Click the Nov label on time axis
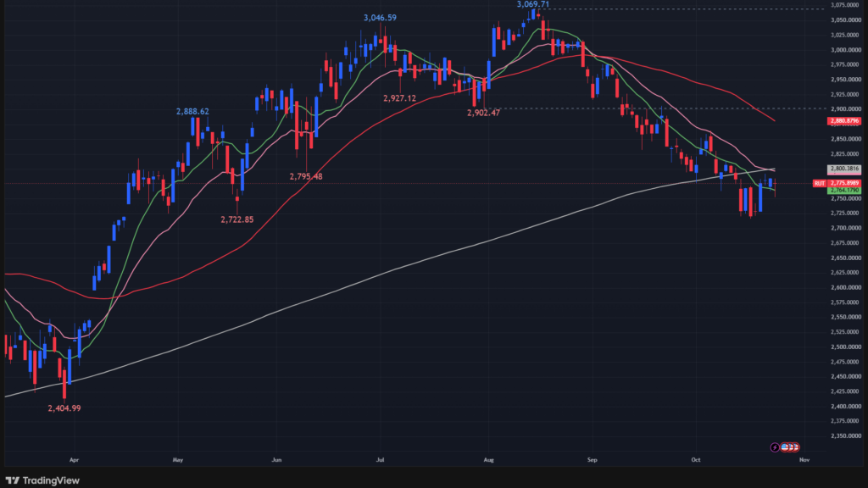 point(804,460)
